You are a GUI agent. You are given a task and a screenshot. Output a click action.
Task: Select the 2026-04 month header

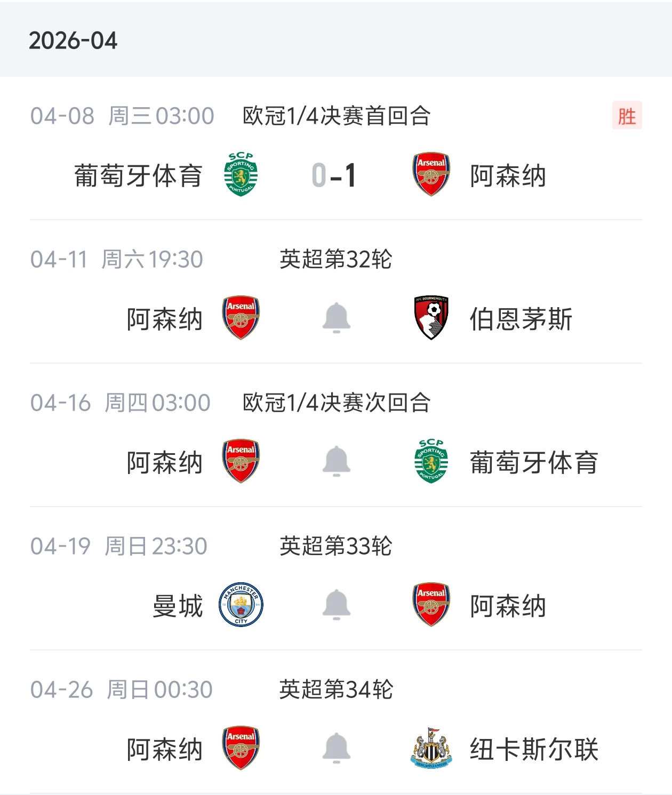point(73,41)
